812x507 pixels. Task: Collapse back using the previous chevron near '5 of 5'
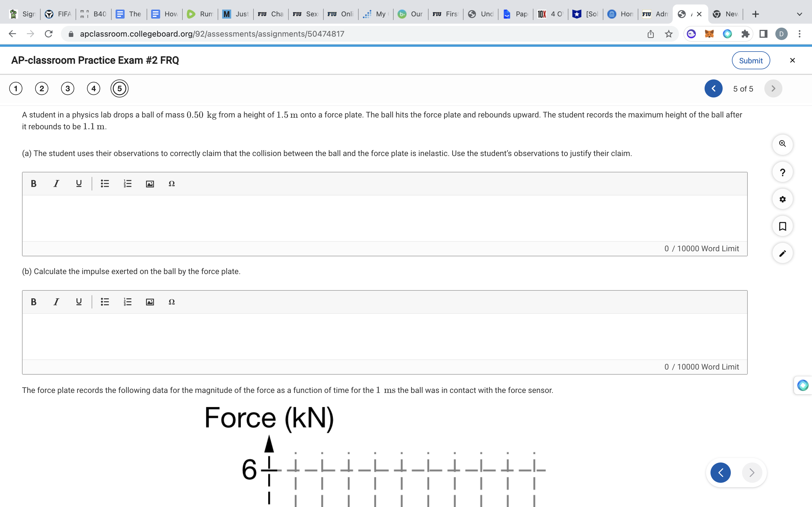[x=714, y=88]
